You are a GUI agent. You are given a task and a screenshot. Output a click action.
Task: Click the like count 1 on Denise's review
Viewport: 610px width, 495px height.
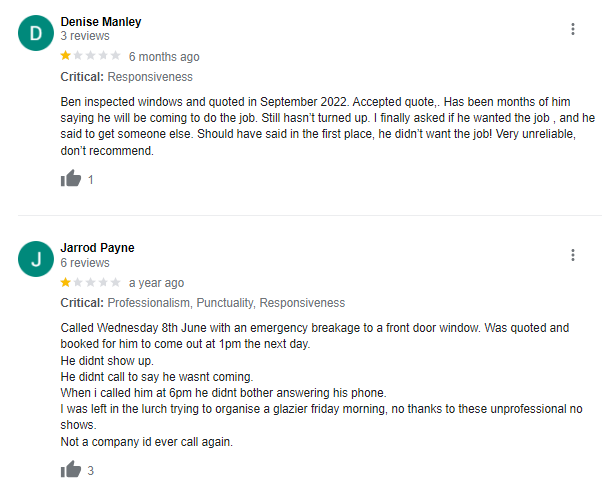(91, 180)
